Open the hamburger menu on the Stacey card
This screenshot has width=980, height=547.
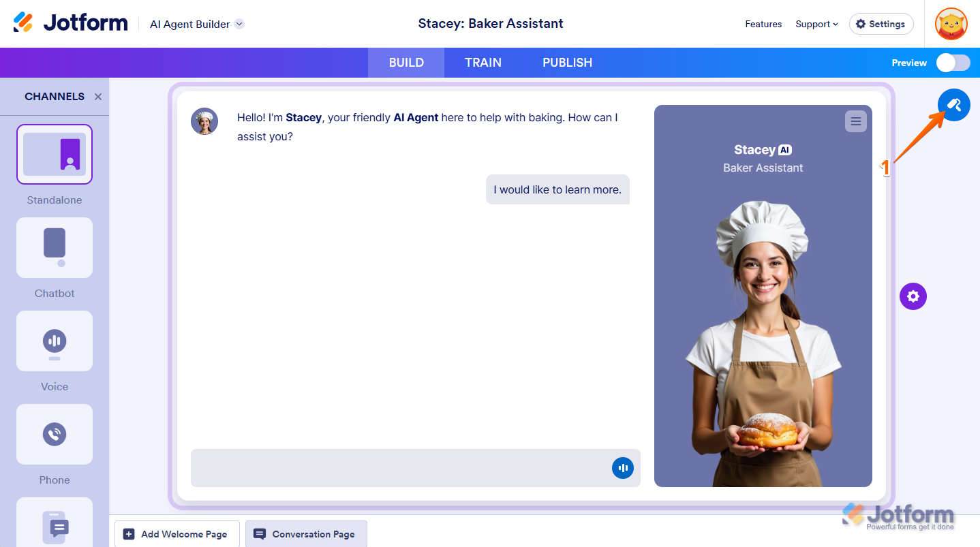pos(856,121)
